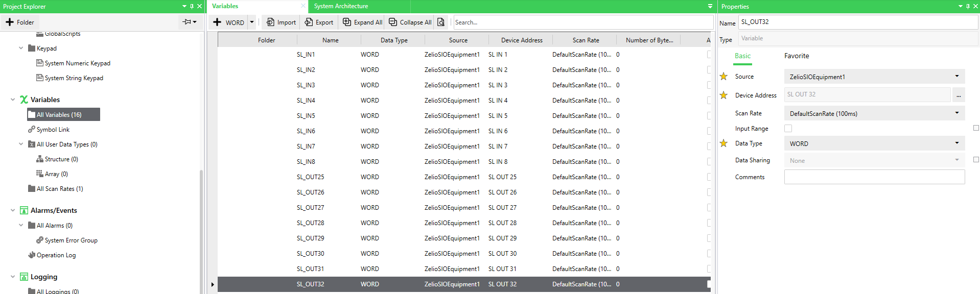This screenshot has height=294, width=980.
Task: Sort by the Name column header
Action: [x=330, y=40]
